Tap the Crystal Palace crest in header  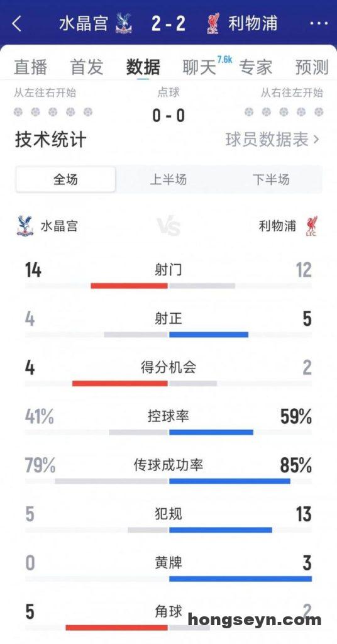124,23
